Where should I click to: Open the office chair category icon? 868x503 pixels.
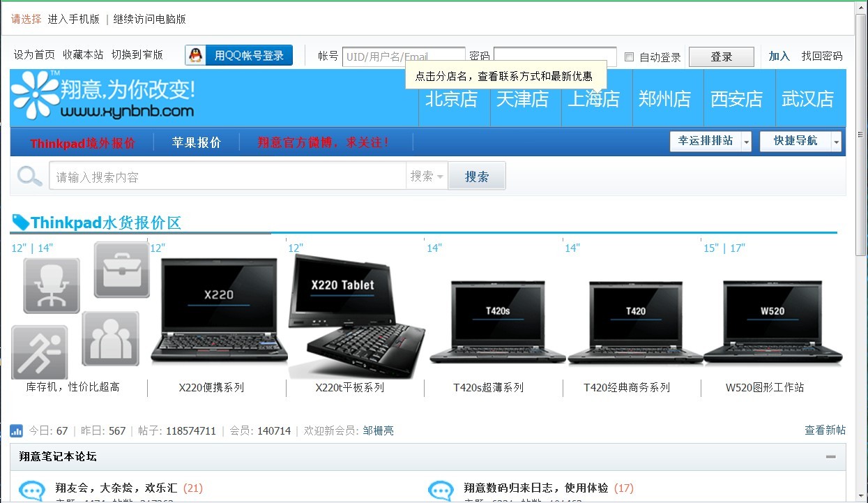click(52, 285)
